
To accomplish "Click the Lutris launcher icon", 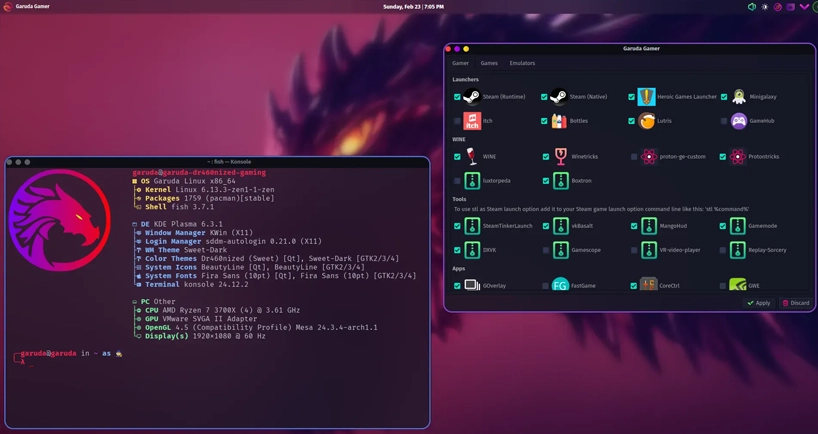I will click(x=647, y=121).
